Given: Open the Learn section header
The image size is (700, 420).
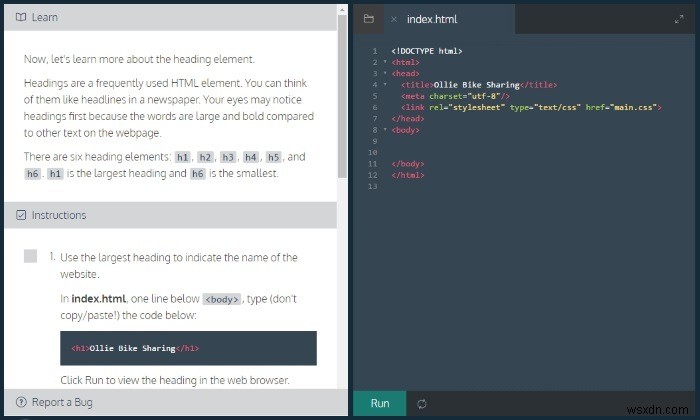Looking at the screenshot, I should click(x=171, y=17).
